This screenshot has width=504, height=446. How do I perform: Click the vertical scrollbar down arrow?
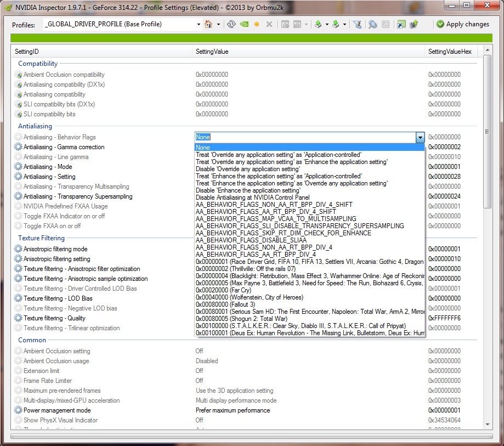[x=488, y=425]
